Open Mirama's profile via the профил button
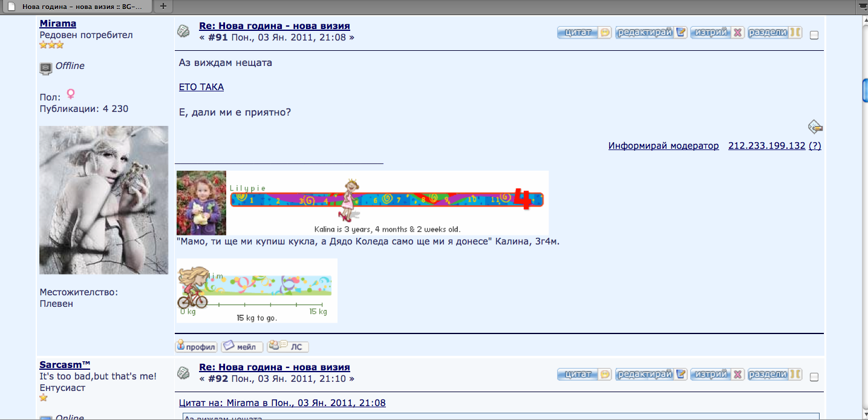The width and height of the screenshot is (868, 420). (196, 347)
